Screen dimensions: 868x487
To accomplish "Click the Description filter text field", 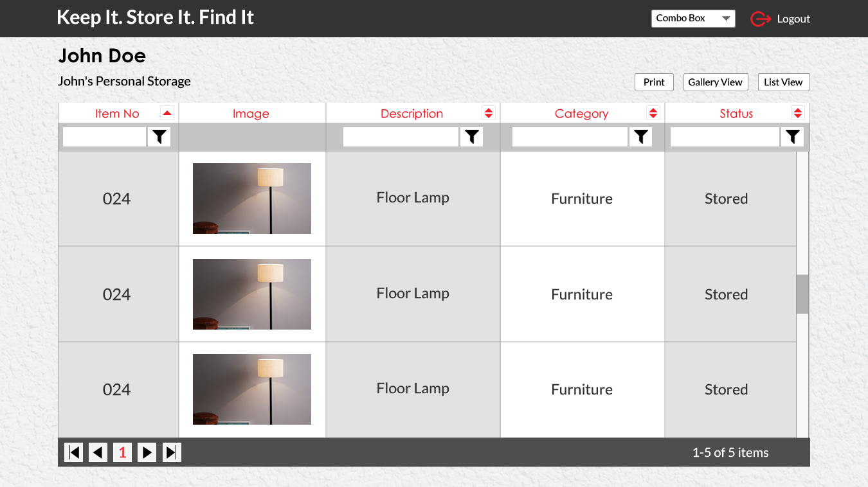I will click(401, 137).
